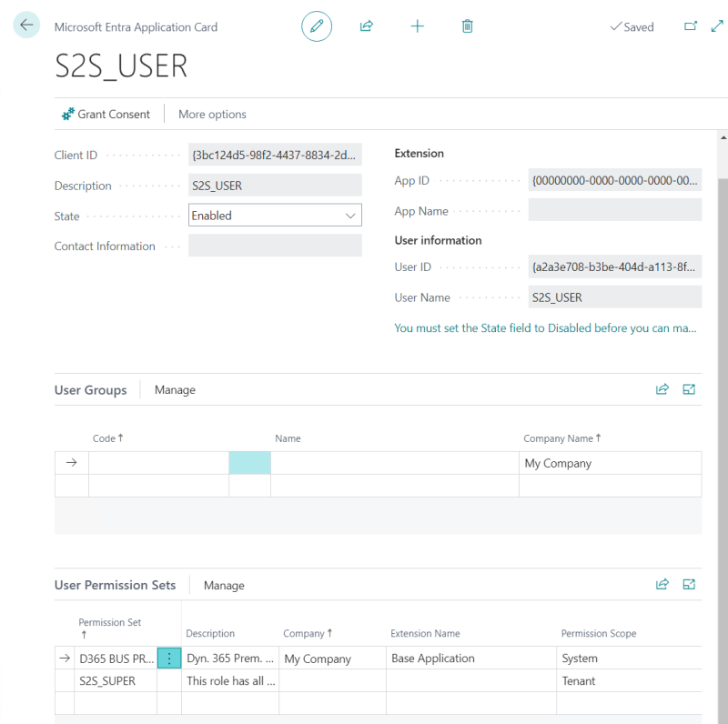The image size is (728, 724).
Task: Click the back arrow button
Action: pos(26,25)
